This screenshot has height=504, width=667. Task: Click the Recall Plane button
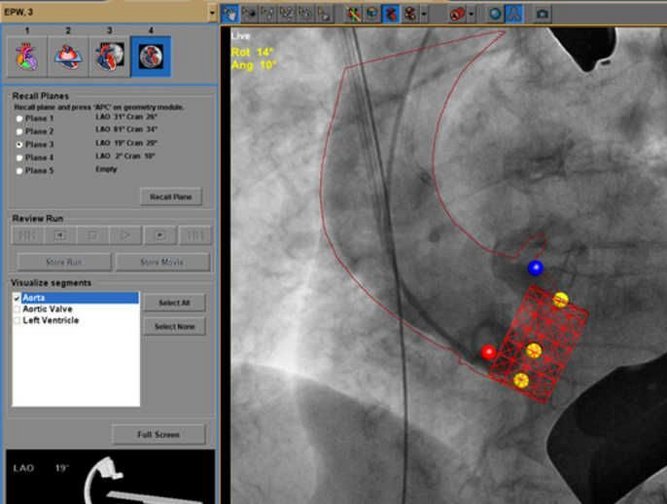tap(171, 197)
